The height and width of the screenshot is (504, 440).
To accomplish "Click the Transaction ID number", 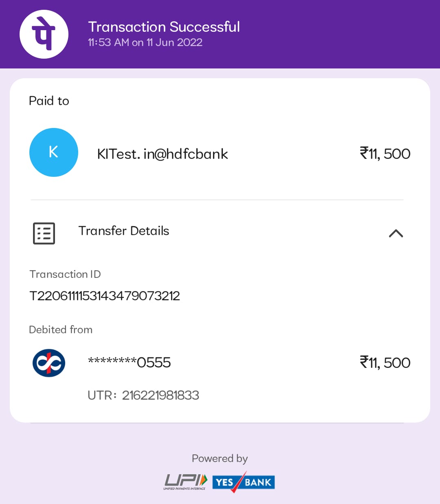I will pos(105,296).
